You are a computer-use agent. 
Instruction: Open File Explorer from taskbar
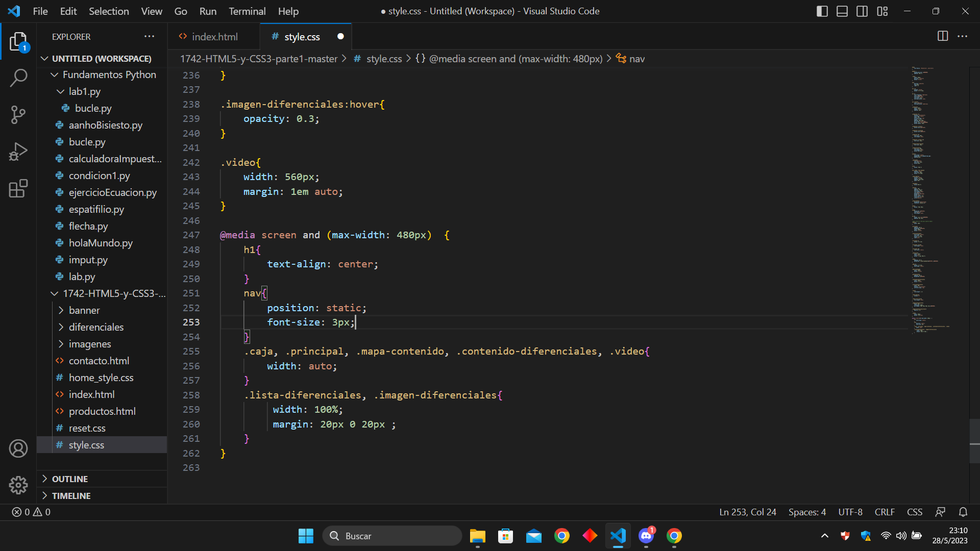[x=477, y=536]
